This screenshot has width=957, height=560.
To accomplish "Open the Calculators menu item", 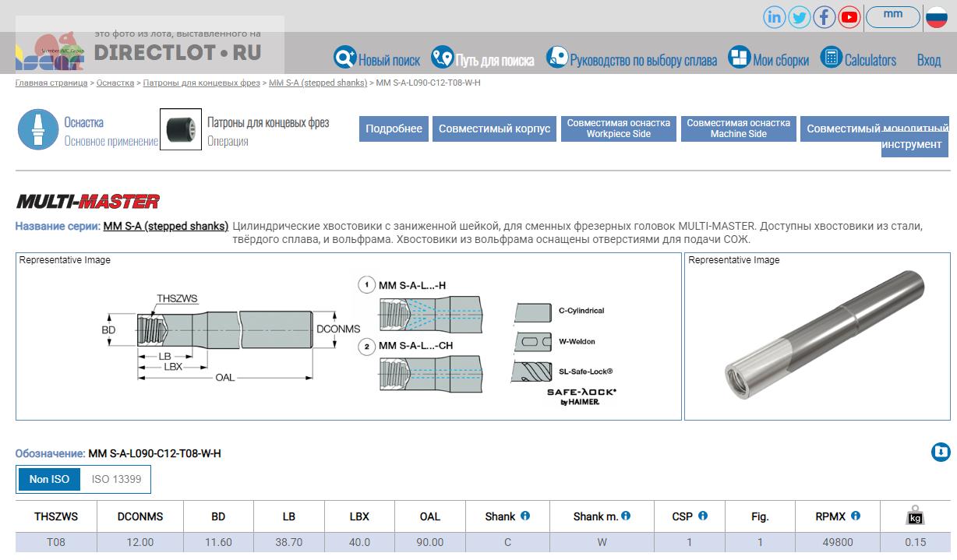I will [x=870, y=60].
